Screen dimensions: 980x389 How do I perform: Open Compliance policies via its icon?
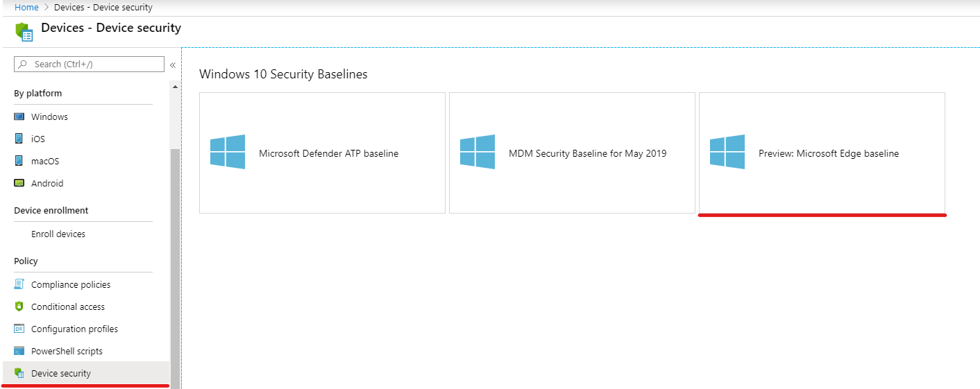point(19,284)
